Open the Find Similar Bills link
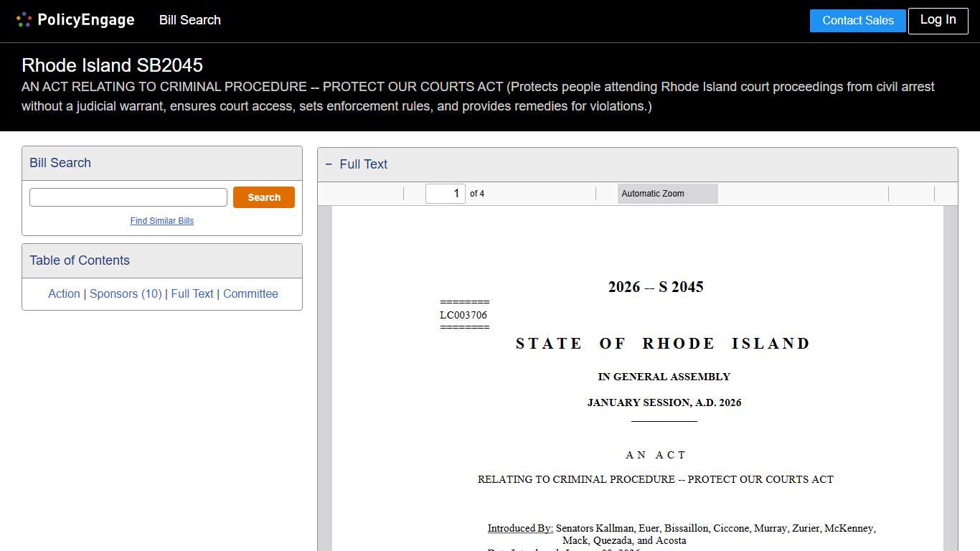The width and height of the screenshot is (980, 551). click(x=161, y=221)
